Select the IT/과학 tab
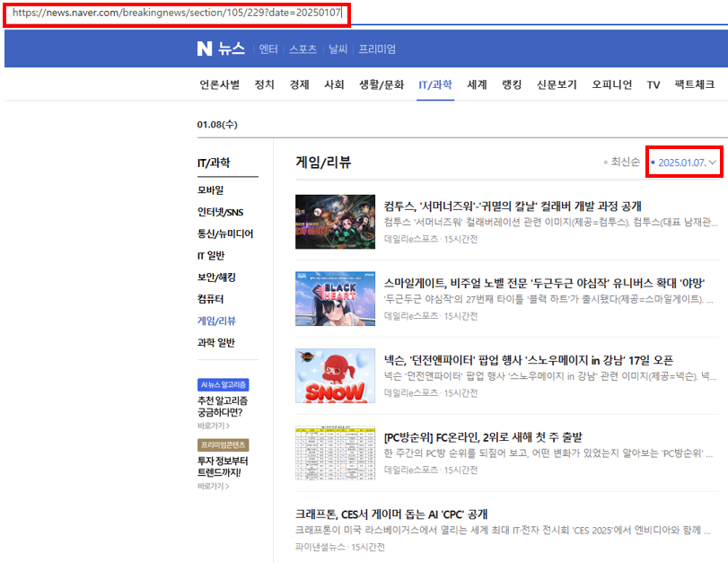The height and width of the screenshot is (563, 728). tap(435, 84)
